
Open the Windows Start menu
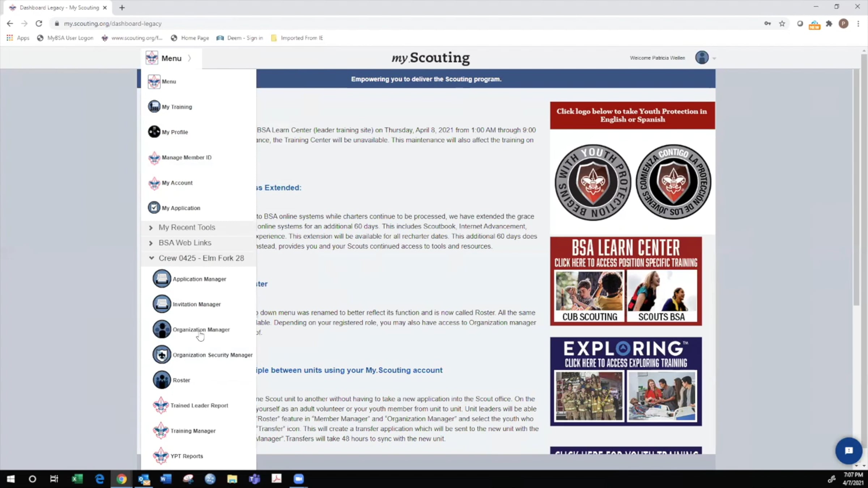[11, 479]
